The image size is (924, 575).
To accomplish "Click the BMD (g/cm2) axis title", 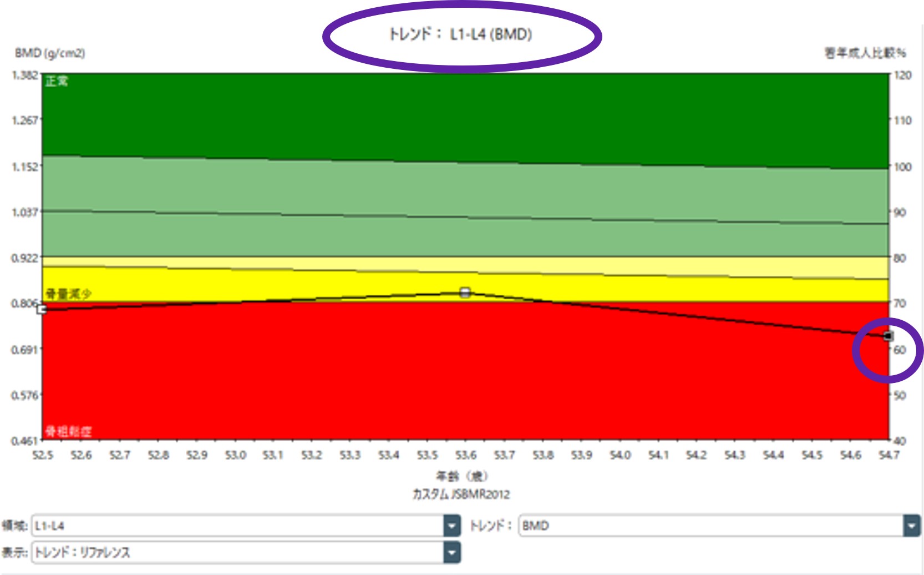I will click(50, 53).
